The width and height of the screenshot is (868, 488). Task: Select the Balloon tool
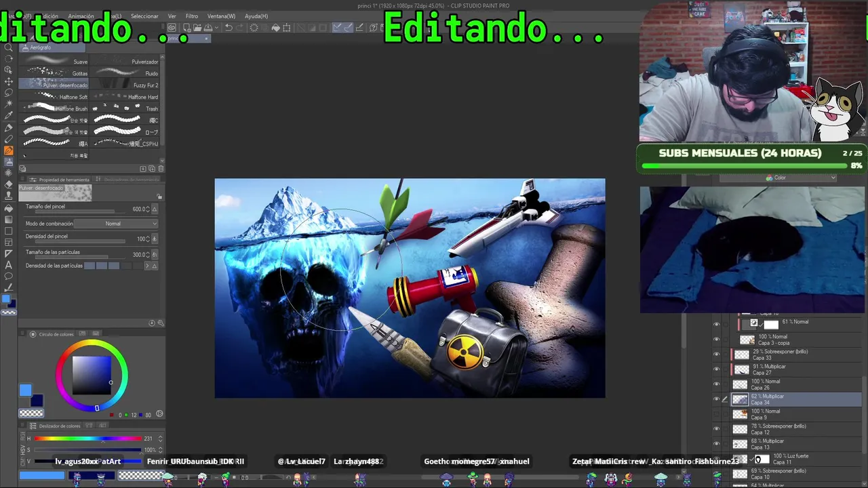point(8,276)
